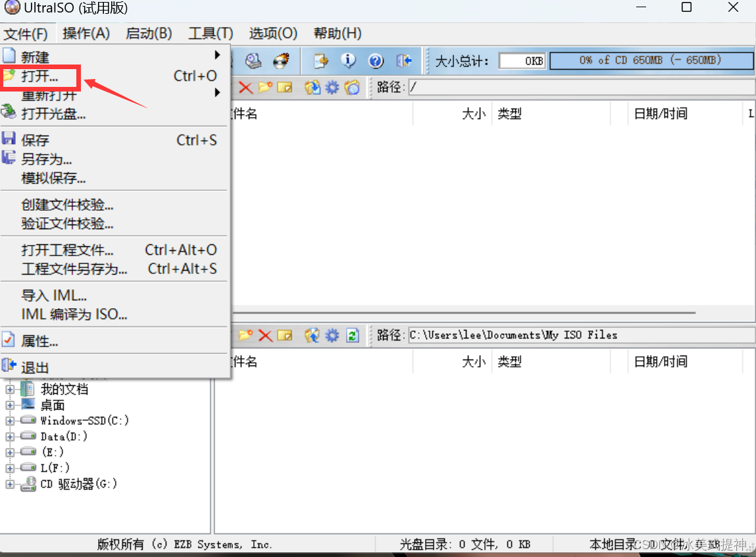Choose 保存 menu entry

(x=114, y=140)
